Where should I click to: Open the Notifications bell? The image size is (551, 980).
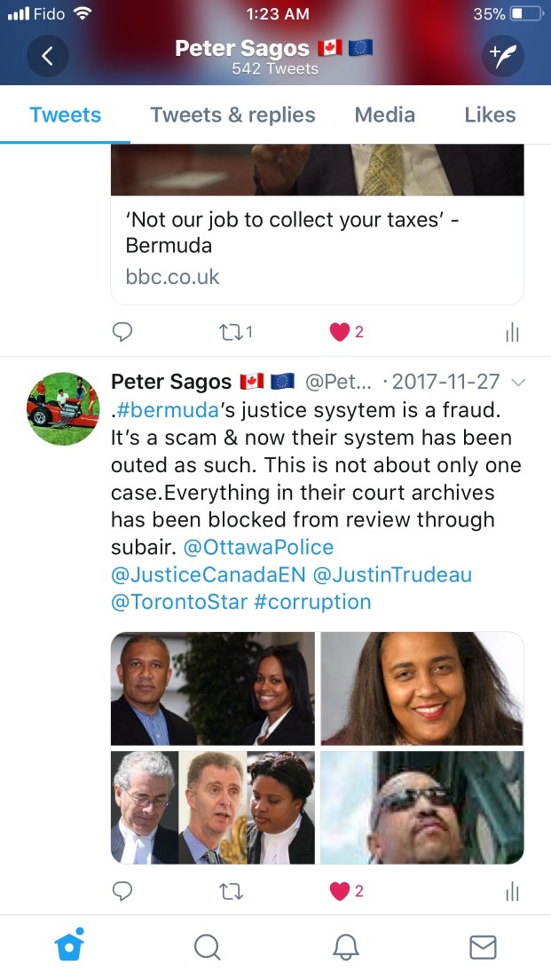click(345, 947)
